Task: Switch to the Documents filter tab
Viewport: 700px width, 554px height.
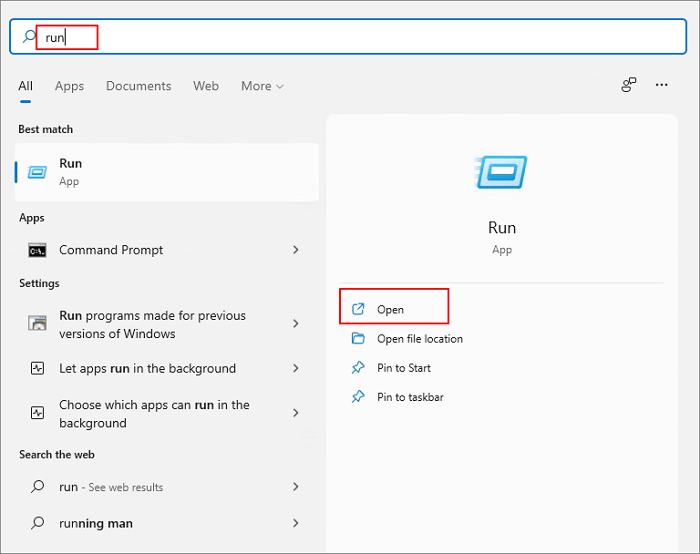Action: click(x=138, y=86)
